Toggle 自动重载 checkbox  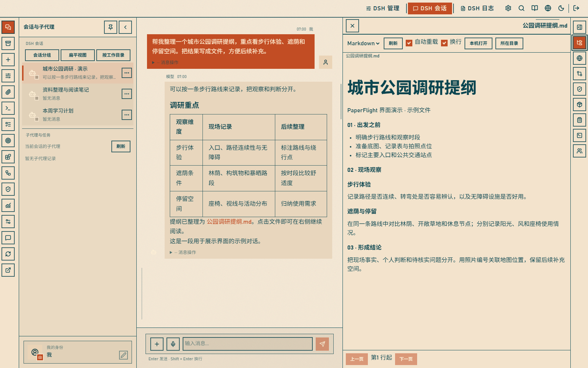coord(409,43)
